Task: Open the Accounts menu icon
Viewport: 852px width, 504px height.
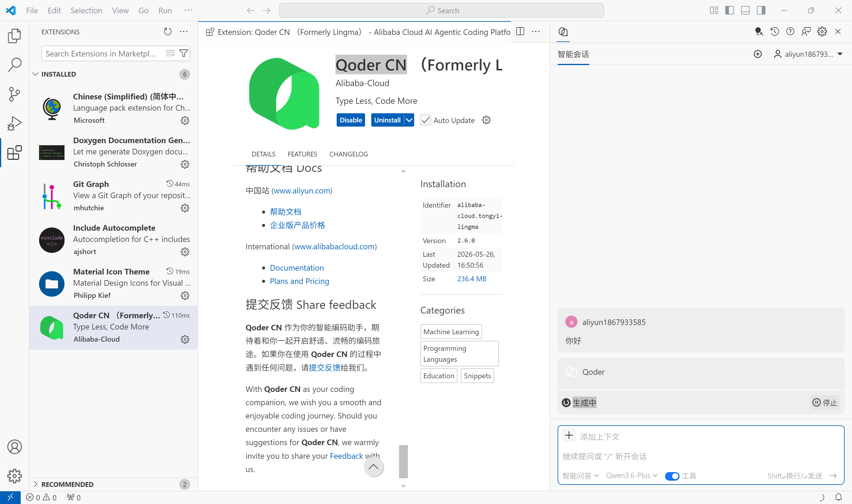Action: click(14, 447)
